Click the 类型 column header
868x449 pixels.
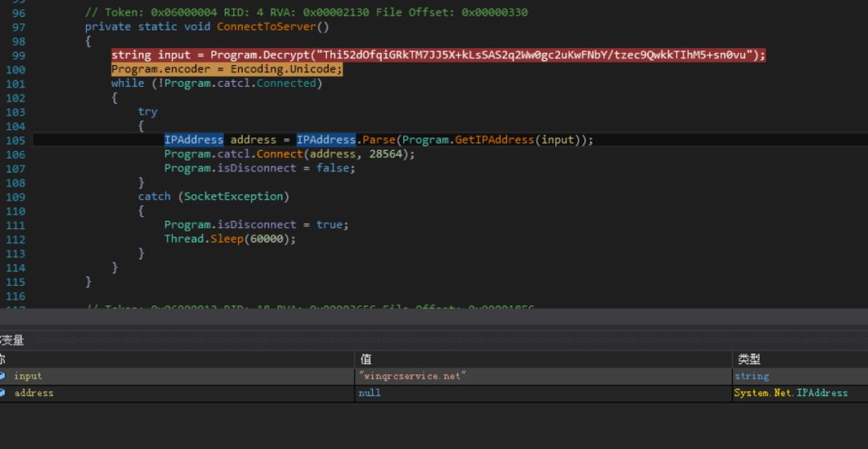748,359
